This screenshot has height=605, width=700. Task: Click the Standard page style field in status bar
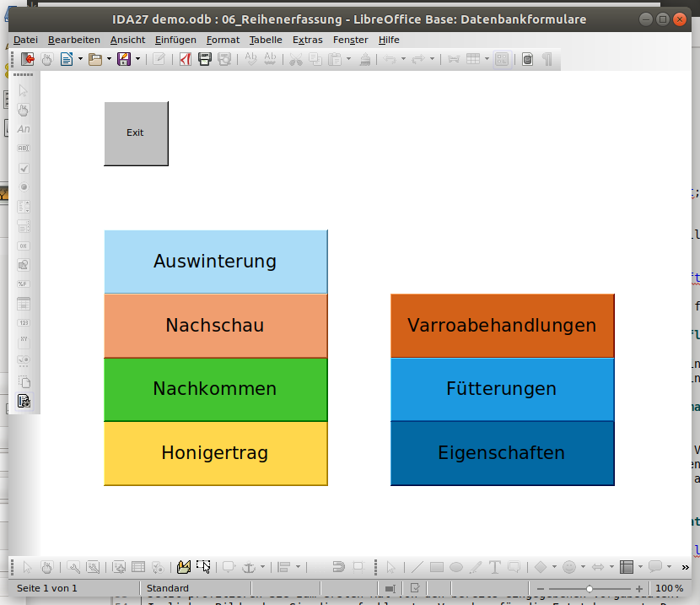point(195,588)
